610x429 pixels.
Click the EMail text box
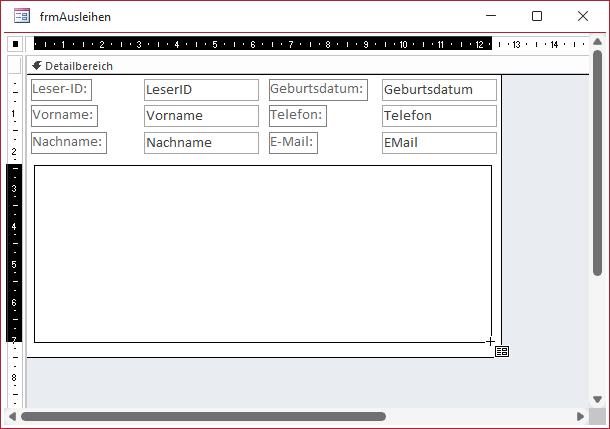click(x=439, y=143)
